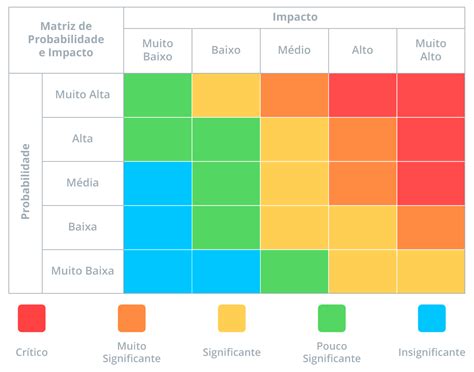Click the Muito Baixa row label
Image resolution: width=474 pixels, height=372 pixels.
[83, 271]
